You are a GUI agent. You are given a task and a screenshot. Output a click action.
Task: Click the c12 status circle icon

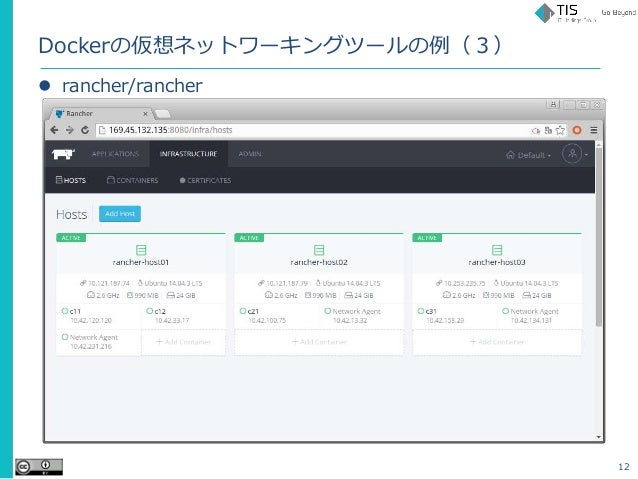pyautogui.click(x=149, y=311)
